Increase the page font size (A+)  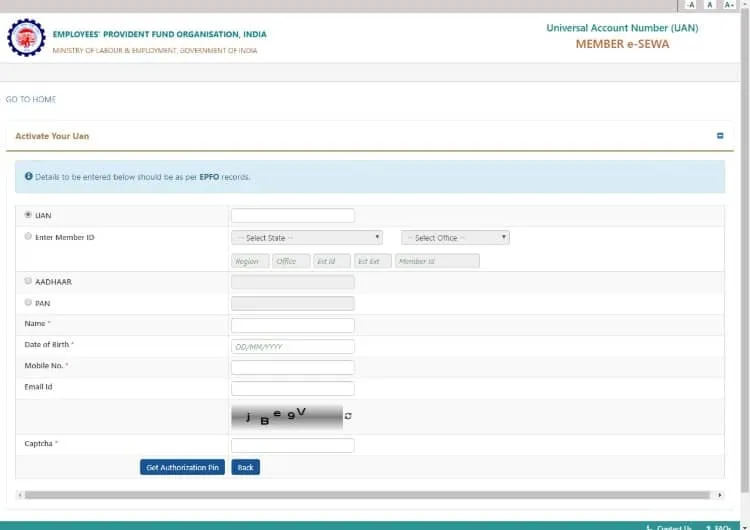(x=728, y=5)
